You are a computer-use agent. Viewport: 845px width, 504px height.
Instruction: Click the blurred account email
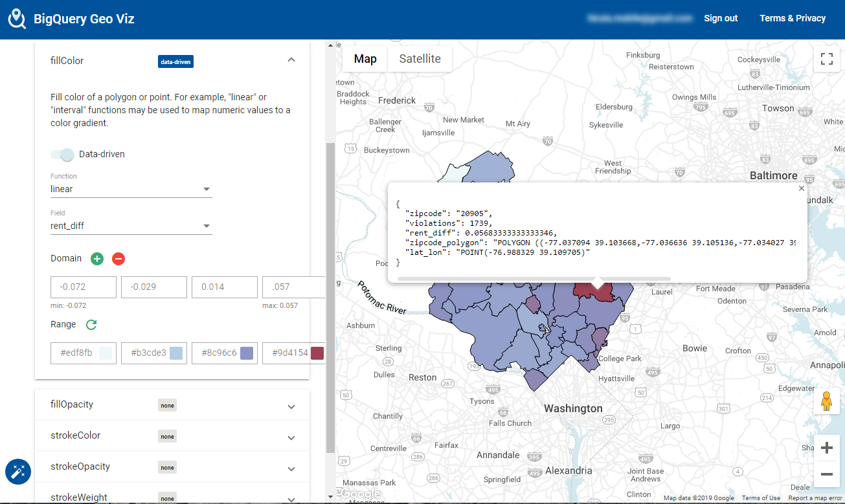point(639,19)
